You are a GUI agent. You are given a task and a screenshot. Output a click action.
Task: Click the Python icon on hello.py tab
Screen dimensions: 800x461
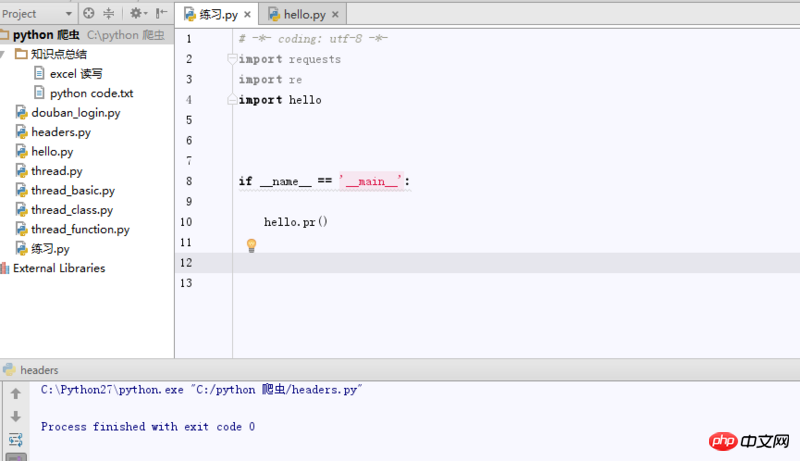(274, 14)
